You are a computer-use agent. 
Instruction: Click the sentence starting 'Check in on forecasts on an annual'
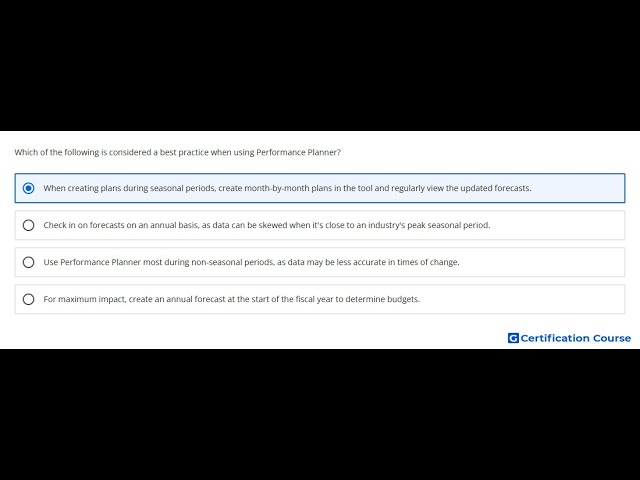click(267, 225)
